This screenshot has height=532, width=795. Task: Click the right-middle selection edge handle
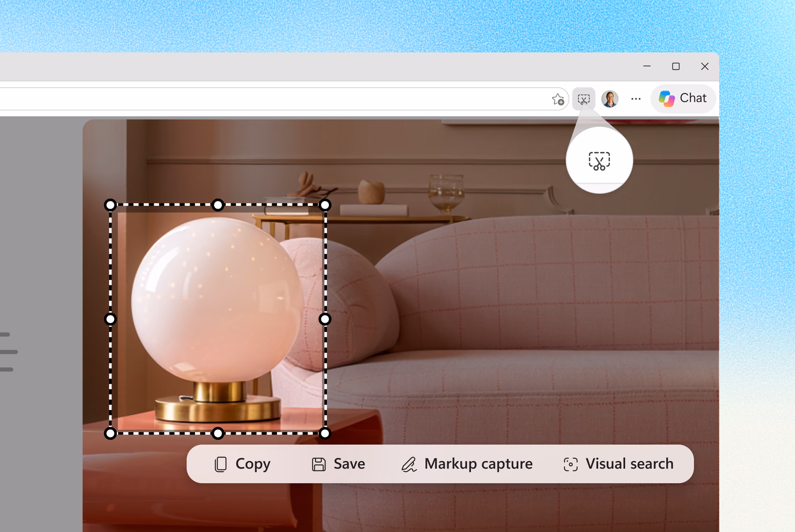[325, 319]
